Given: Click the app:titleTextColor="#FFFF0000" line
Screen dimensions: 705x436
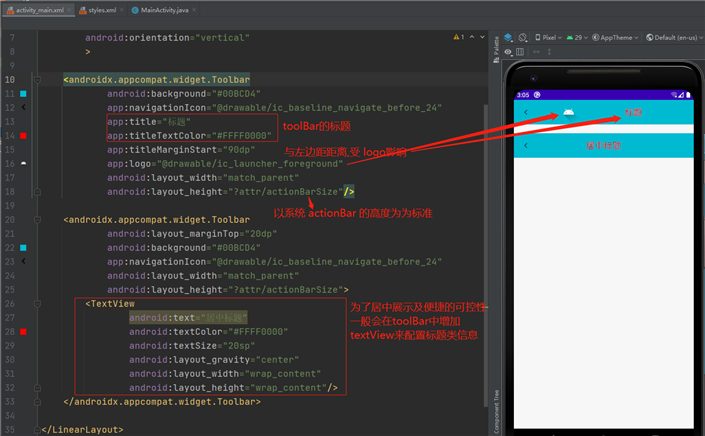Looking at the screenshot, I should (189, 136).
